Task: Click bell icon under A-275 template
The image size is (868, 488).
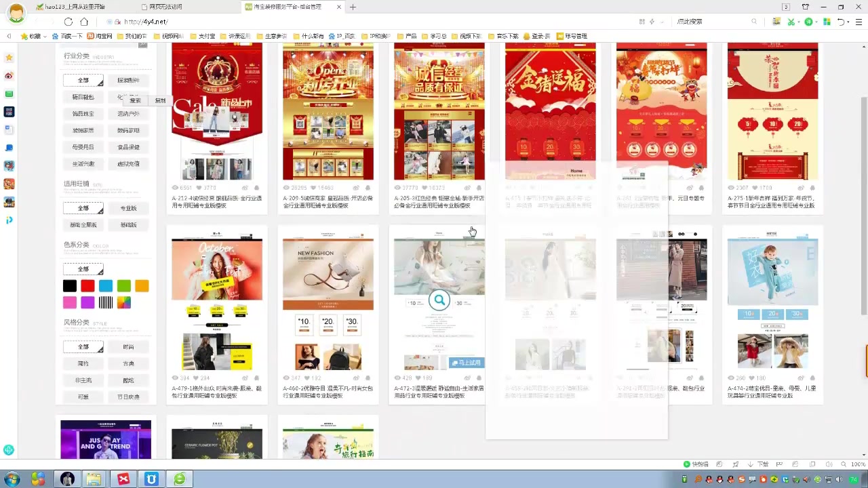Action: 812,188
